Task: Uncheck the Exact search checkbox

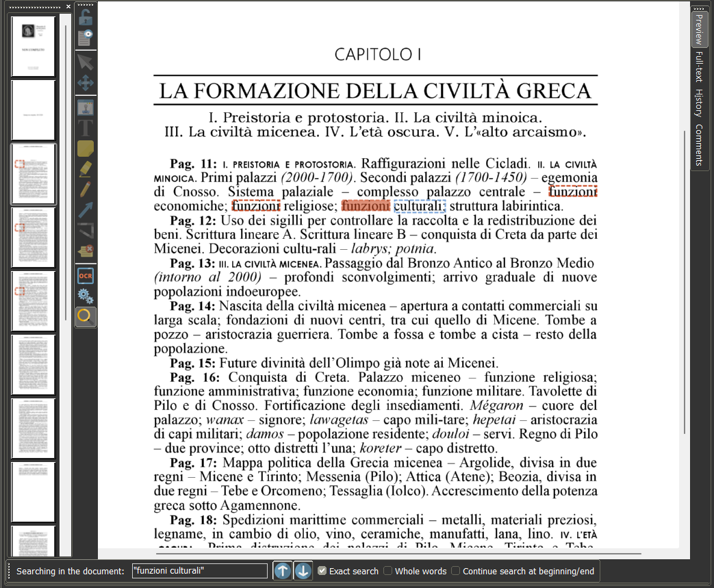Action: click(x=322, y=571)
